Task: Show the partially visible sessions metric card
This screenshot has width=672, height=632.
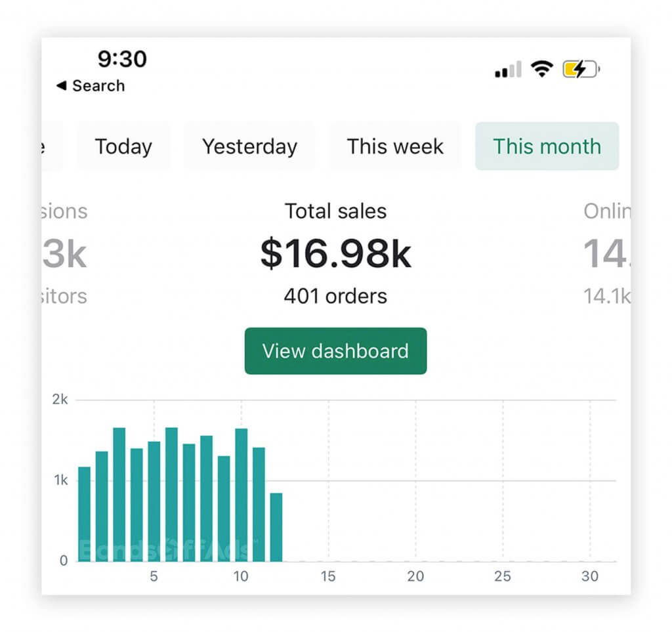Action: [64, 254]
